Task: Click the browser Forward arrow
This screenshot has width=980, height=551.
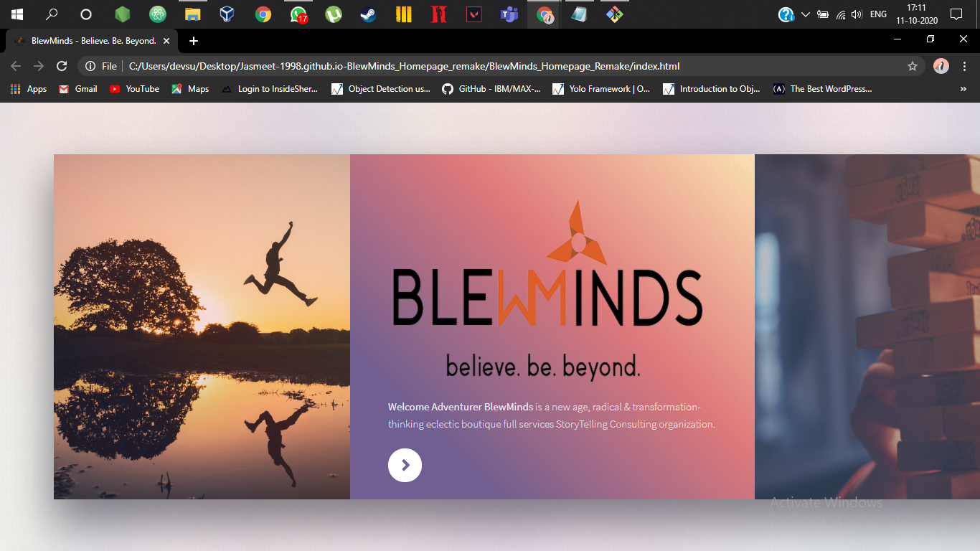Action: 39,66
